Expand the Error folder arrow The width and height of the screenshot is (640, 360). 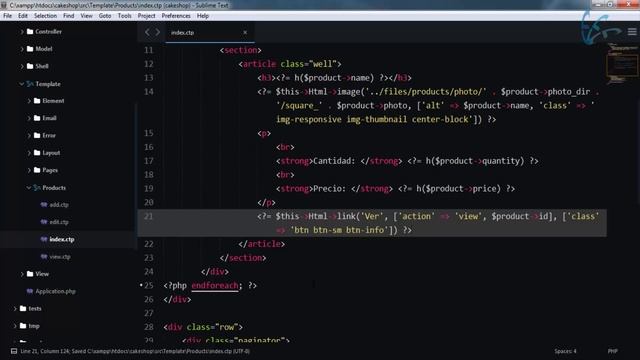click(29, 136)
